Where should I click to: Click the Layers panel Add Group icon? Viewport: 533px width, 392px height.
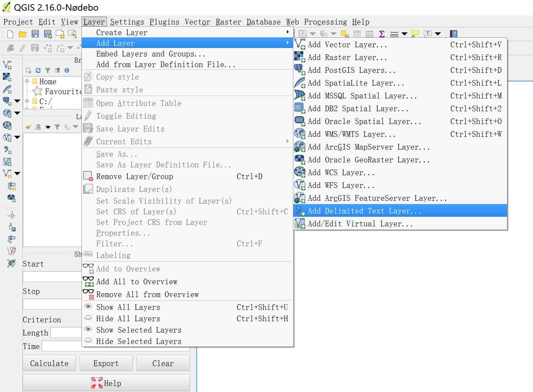[38, 127]
